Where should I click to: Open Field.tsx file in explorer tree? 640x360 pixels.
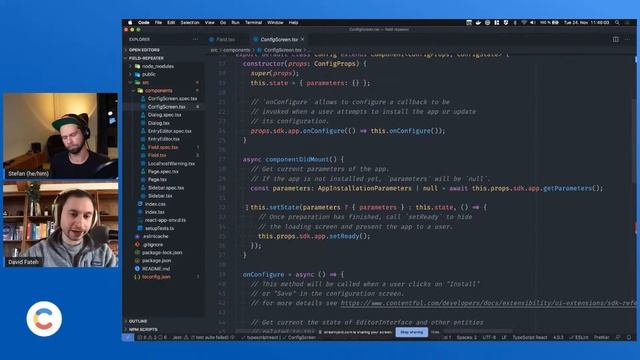[x=157, y=156]
